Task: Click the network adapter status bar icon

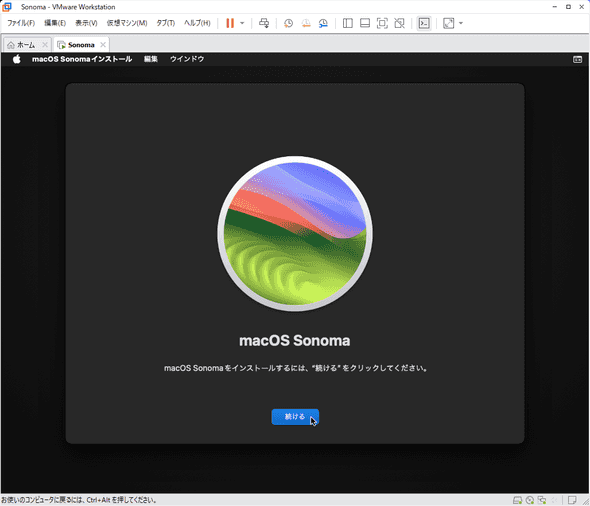Action: 542,500
